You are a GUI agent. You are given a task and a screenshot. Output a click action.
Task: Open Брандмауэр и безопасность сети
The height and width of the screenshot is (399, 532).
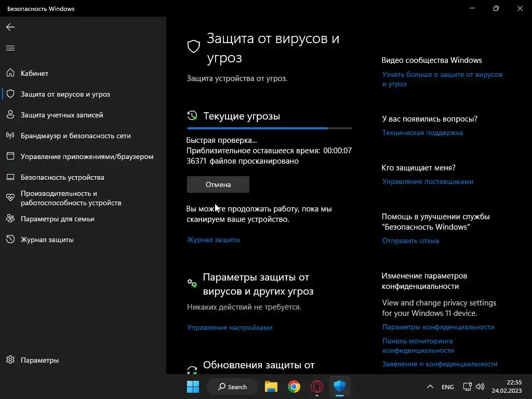[x=83, y=136]
